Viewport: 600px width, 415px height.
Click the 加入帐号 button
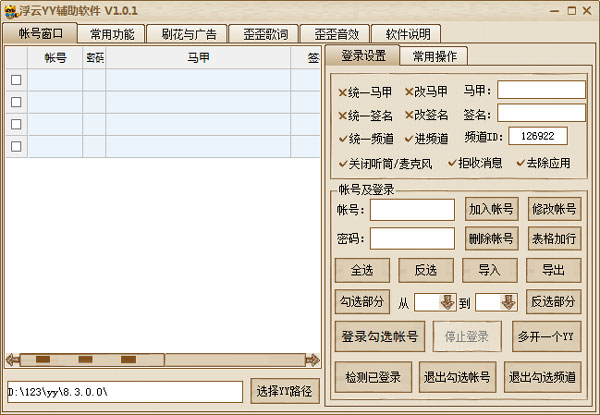(490, 209)
